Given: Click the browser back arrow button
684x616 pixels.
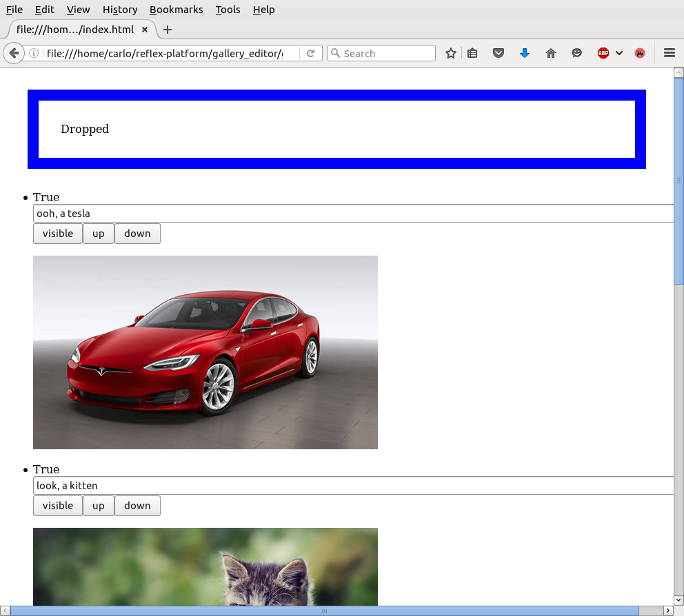Looking at the screenshot, I should [14, 53].
